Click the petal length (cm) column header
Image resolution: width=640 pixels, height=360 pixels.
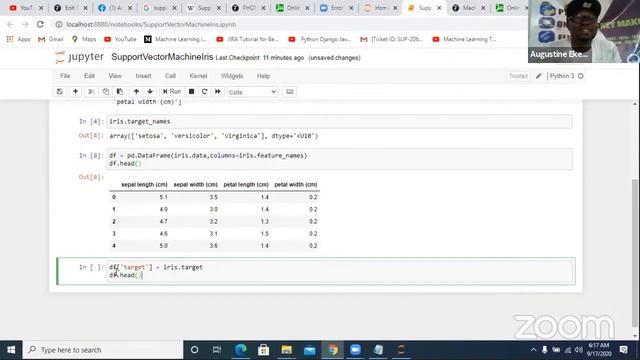[246, 185]
